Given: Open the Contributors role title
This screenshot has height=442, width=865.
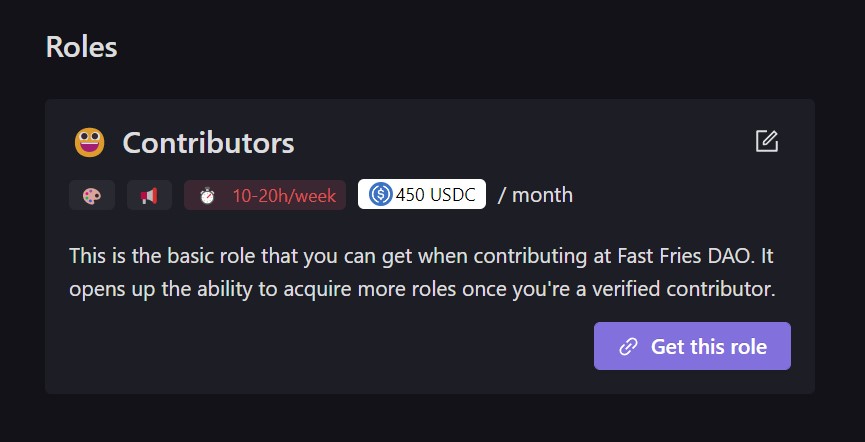Looking at the screenshot, I should coord(208,143).
